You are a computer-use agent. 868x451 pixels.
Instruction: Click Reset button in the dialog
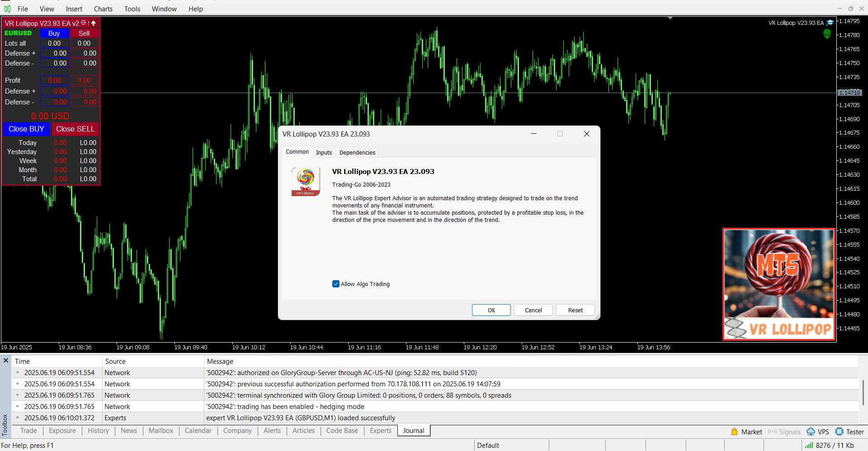(x=575, y=310)
